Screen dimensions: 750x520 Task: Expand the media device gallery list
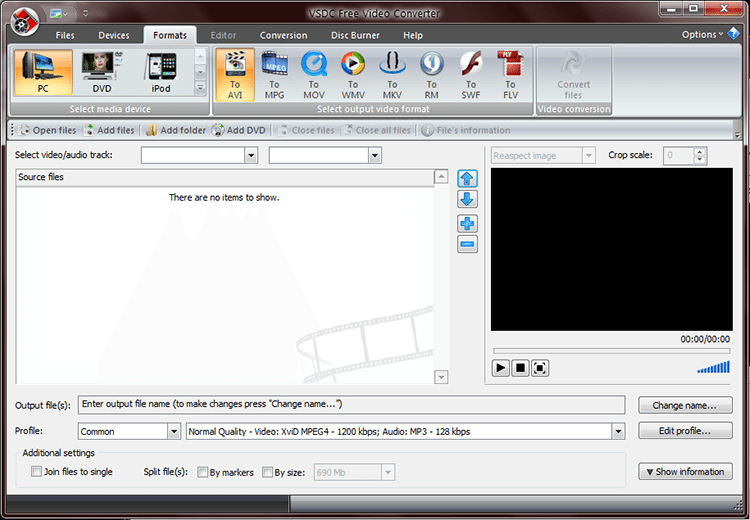pos(200,88)
